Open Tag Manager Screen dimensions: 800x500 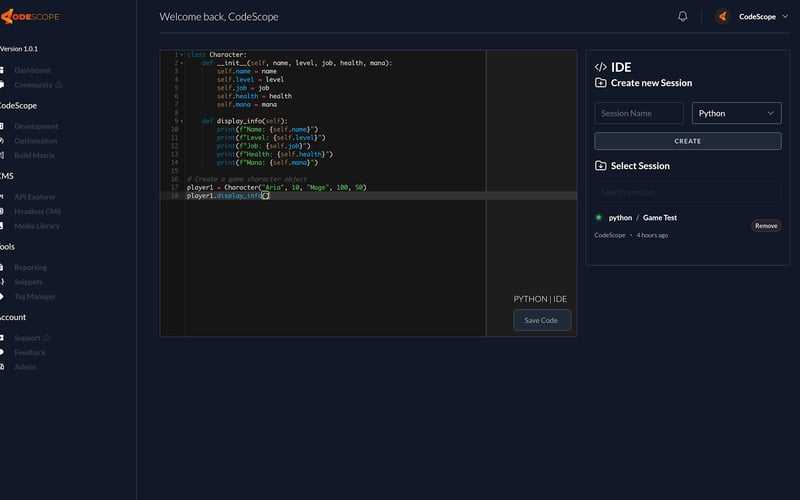(35, 296)
